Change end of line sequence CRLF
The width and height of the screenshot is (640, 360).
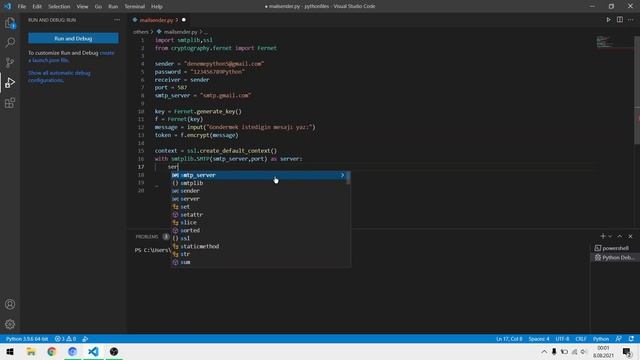(x=581, y=339)
